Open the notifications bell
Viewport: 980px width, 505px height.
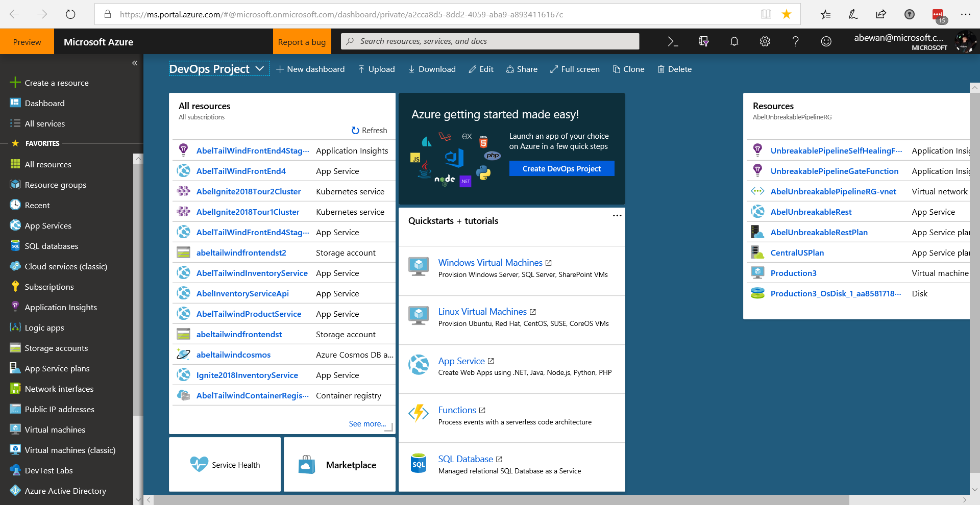pyautogui.click(x=734, y=41)
